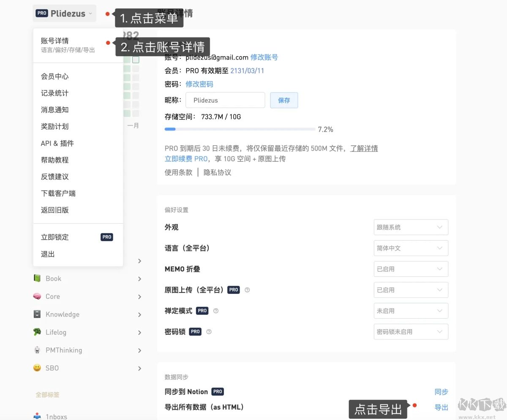
Task: Expand the Book notebook chevron
Action: pos(139,279)
